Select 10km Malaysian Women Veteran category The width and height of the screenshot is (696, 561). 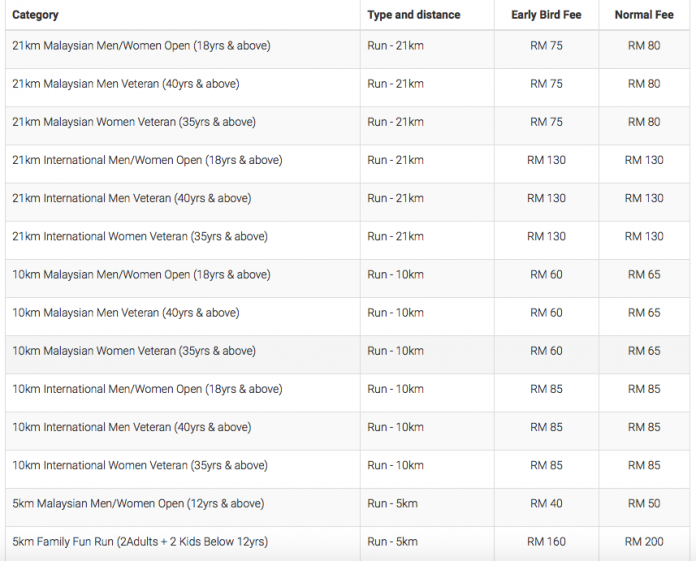(134, 351)
